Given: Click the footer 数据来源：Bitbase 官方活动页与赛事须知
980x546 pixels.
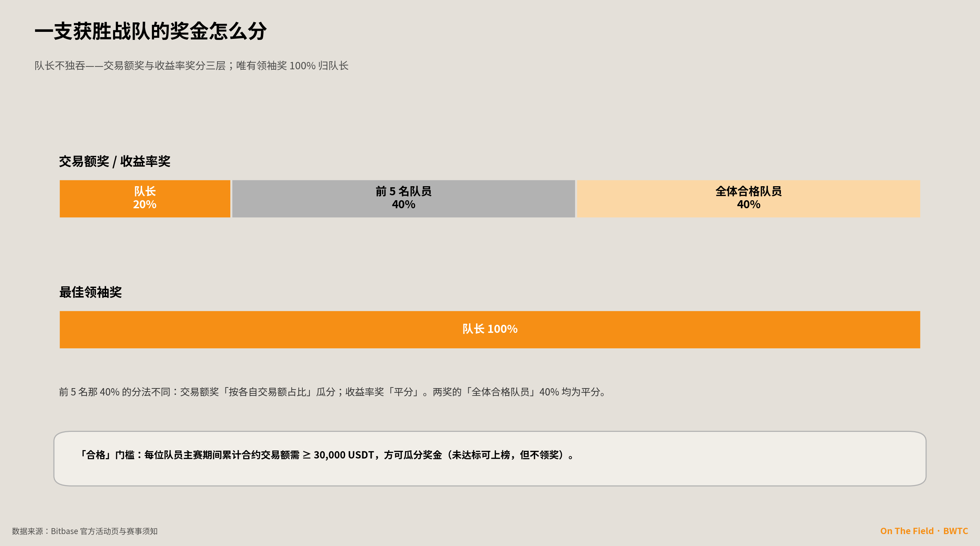Looking at the screenshot, I should click(x=84, y=531).
